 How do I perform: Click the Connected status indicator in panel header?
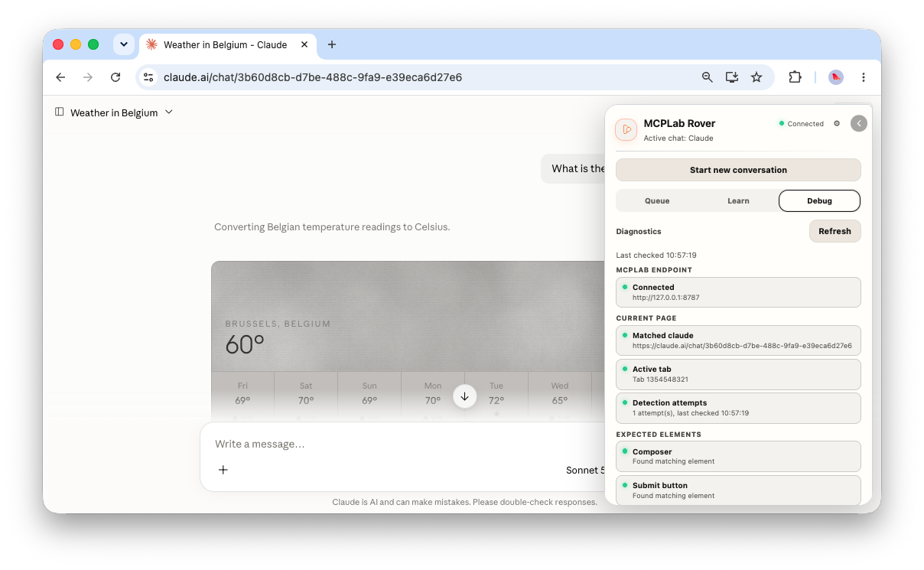tap(802, 124)
